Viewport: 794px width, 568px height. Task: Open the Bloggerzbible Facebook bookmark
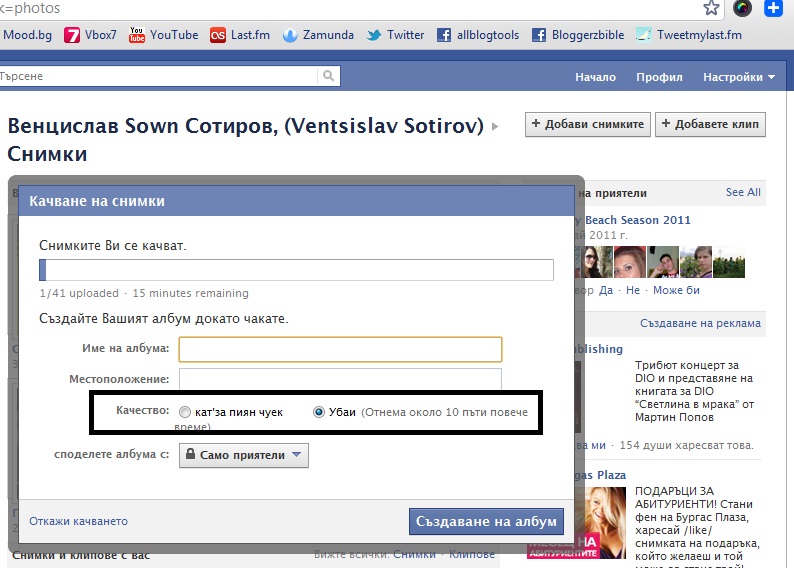(578, 35)
